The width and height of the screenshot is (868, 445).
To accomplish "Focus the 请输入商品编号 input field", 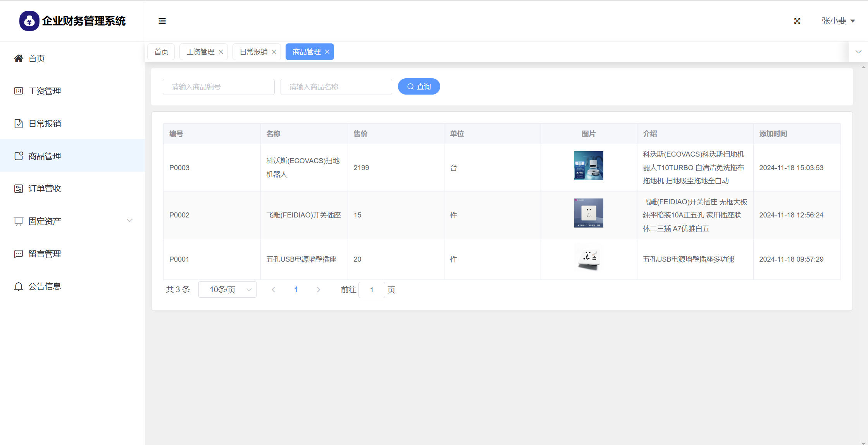I will (x=219, y=87).
